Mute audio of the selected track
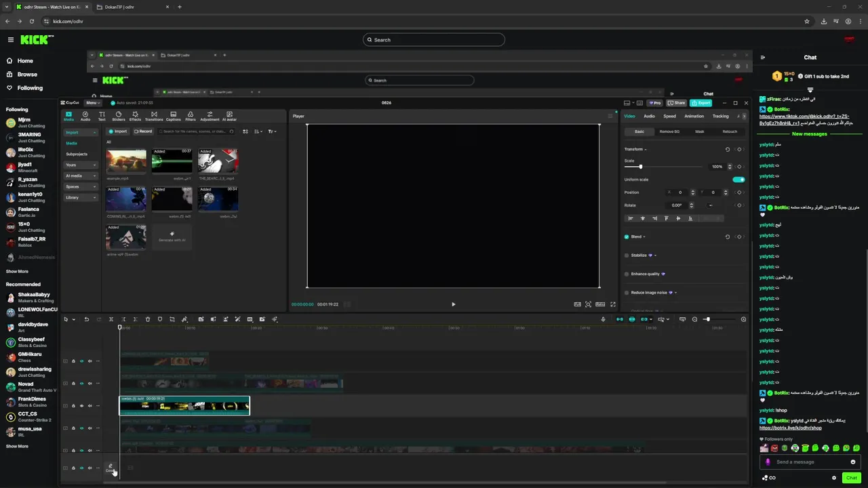The height and width of the screenshot is (488, 868). point(90,406)
